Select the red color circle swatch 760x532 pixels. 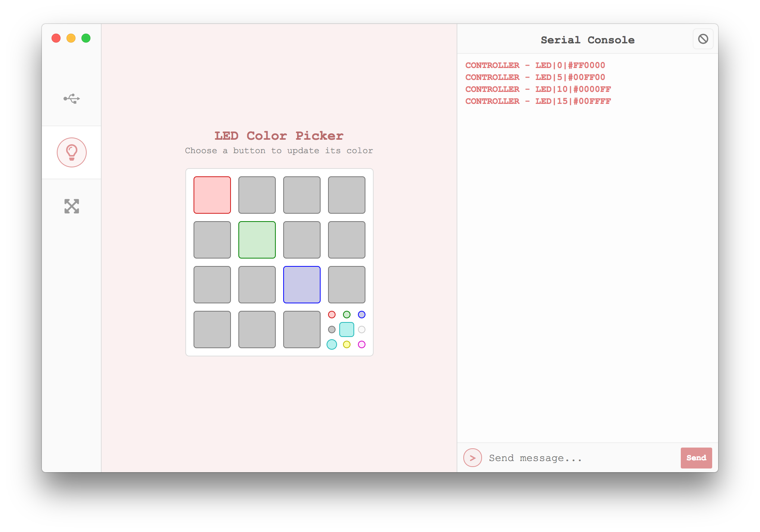click(x=331, y=314)
